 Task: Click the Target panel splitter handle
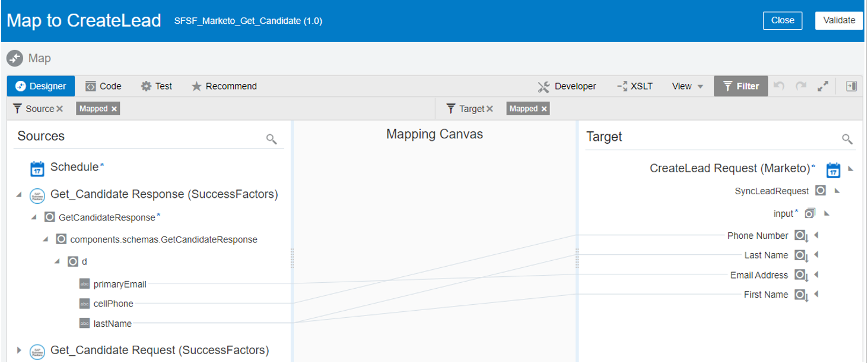pos(577,259)
